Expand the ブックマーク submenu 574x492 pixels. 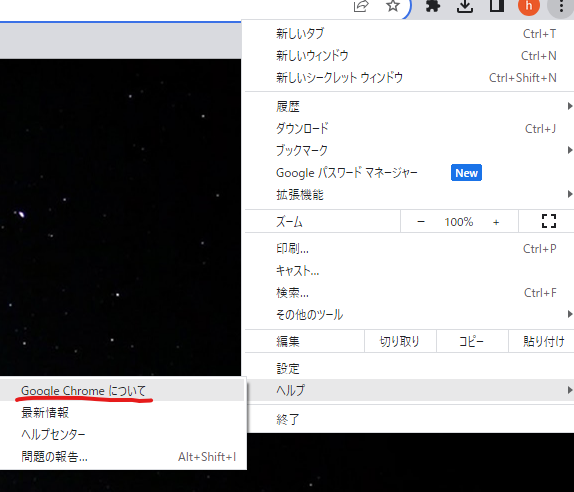[409, 150]
